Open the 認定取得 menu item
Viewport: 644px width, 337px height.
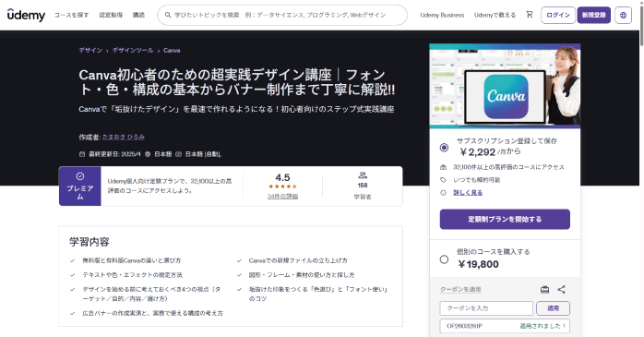coord(111,15)
